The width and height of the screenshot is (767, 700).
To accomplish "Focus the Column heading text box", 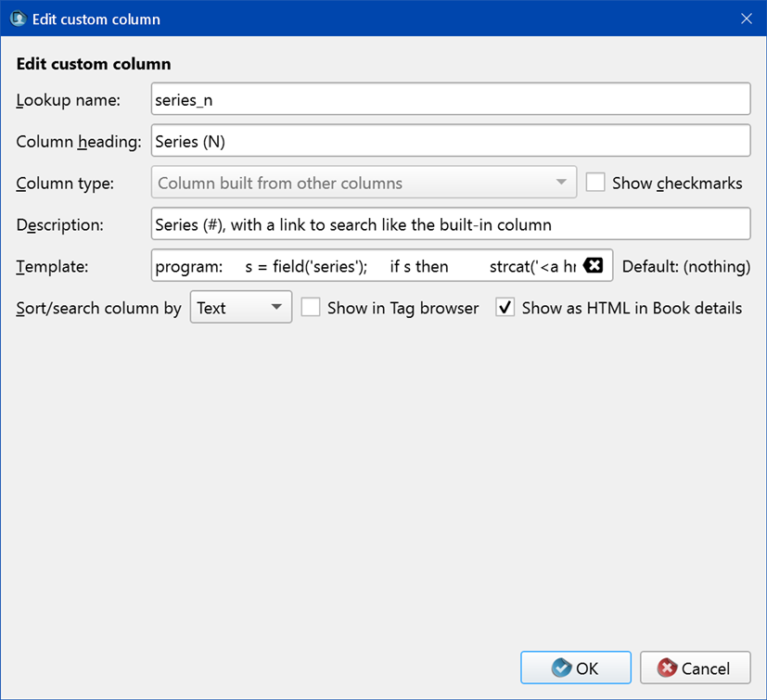I will pyautogui.click(x=450, y=141).
